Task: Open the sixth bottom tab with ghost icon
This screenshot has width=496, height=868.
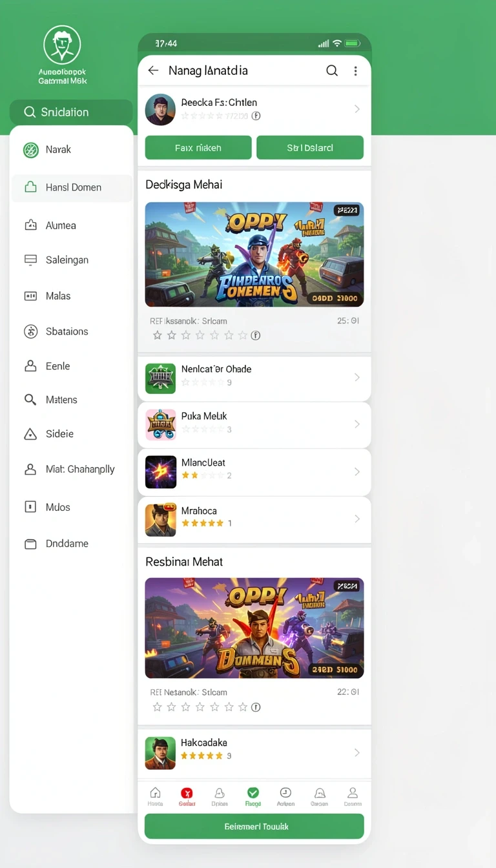Action: click(319, 796)
